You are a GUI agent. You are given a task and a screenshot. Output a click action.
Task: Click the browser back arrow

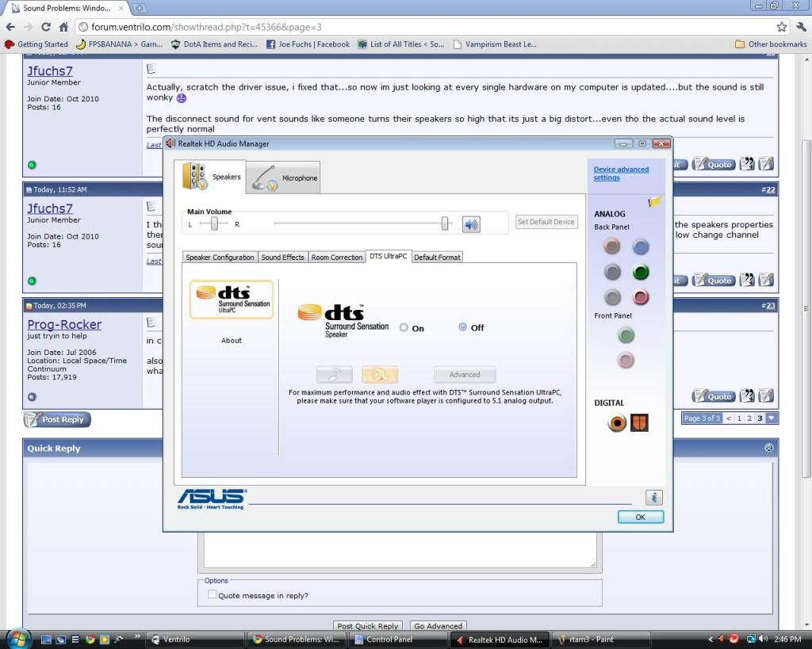pos(11,27)
